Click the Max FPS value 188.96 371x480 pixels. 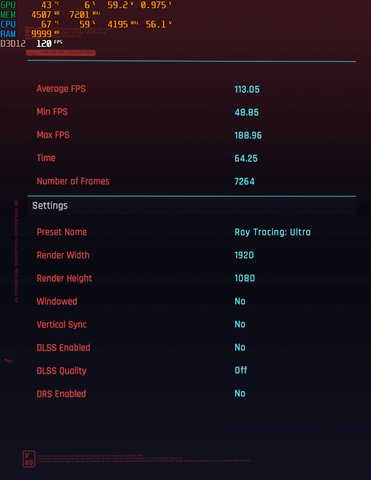[x=248, y=135]
